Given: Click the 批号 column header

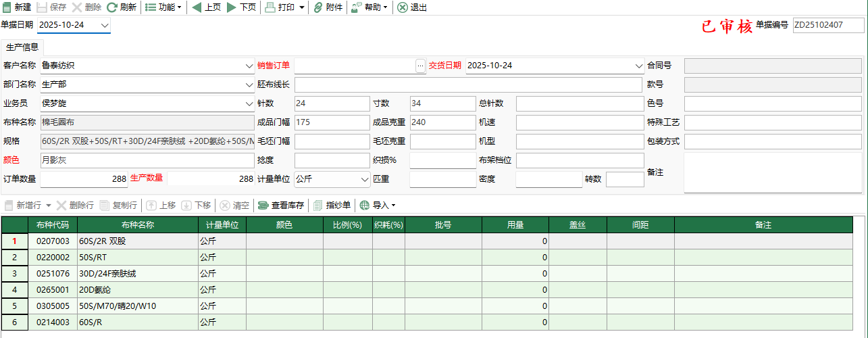Looking at the screenshot, I should [x=443, y=224].
